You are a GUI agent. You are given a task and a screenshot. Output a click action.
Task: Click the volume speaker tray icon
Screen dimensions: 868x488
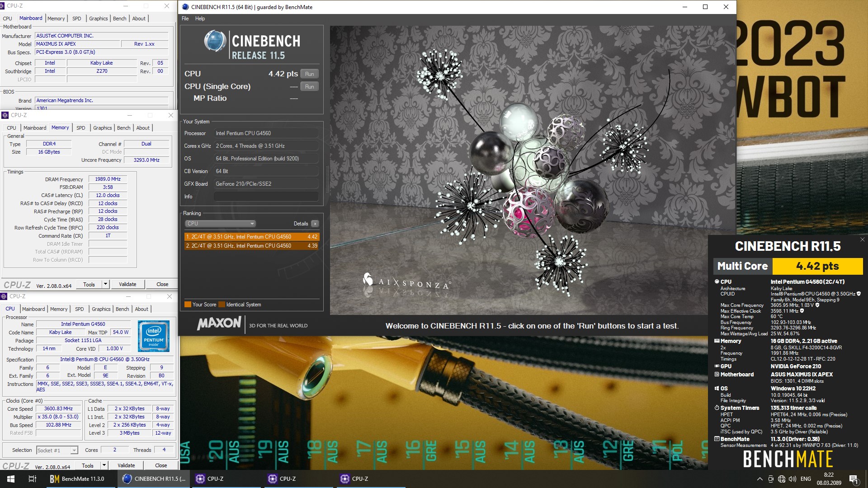pyautogui.click(x=793, y=479)
